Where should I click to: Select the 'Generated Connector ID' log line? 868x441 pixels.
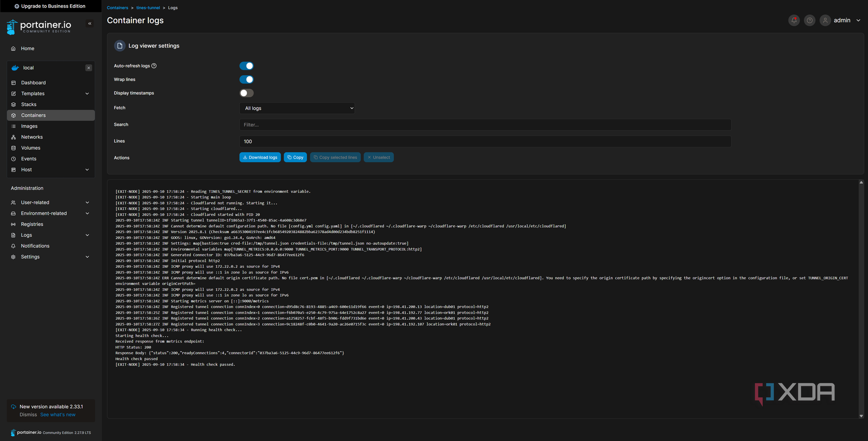[x=210, y=255]
